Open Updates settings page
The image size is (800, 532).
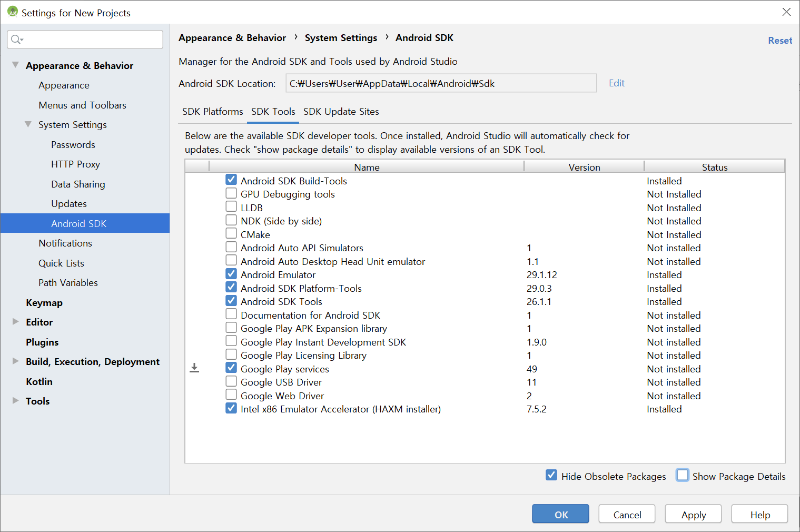[69, 204]
